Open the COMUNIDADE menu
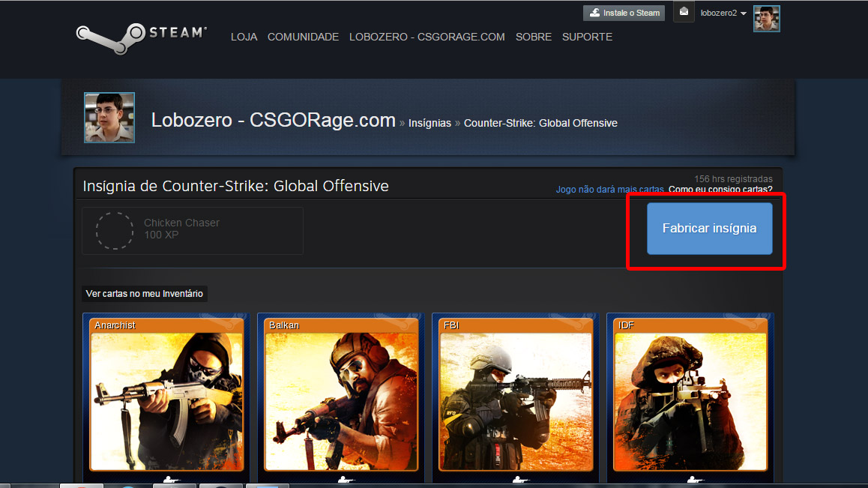This screenshot has height=488, width=868. pyautogui.click(x=303, y=36)
